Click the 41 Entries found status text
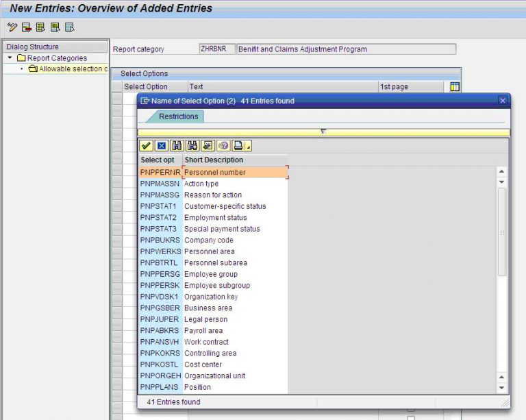This screenshot has height=420, width=526. 173,402
